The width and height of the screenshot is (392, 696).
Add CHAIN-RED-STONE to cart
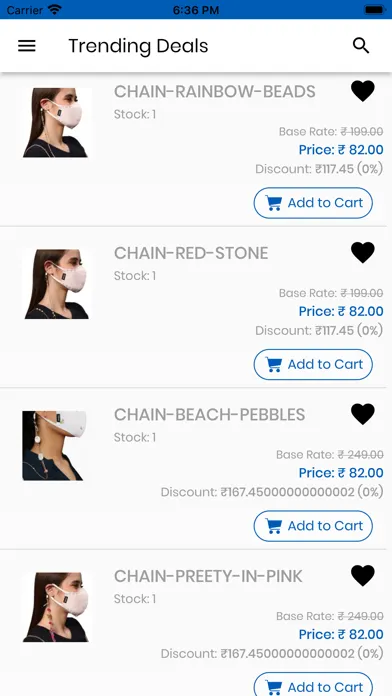point(313,364)
